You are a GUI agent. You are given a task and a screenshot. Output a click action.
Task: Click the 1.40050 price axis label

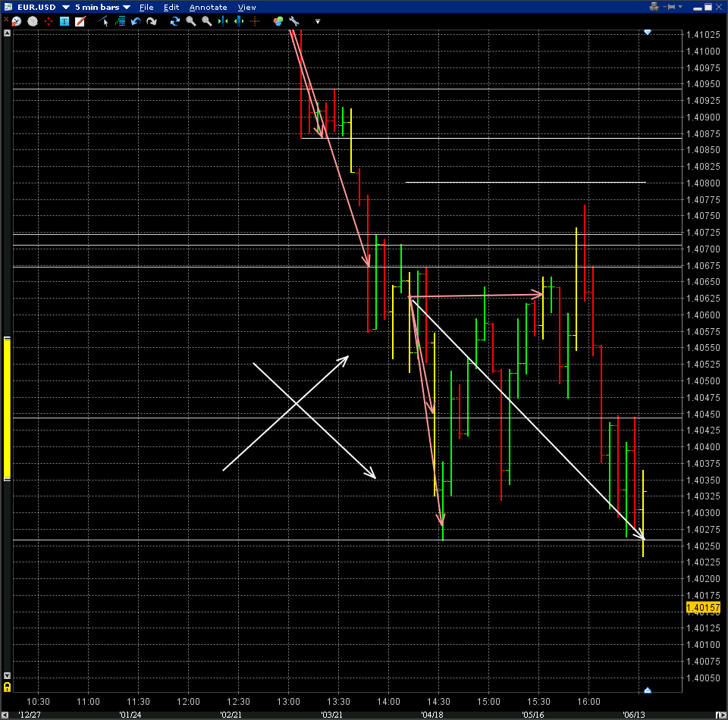tap(703, 678)
